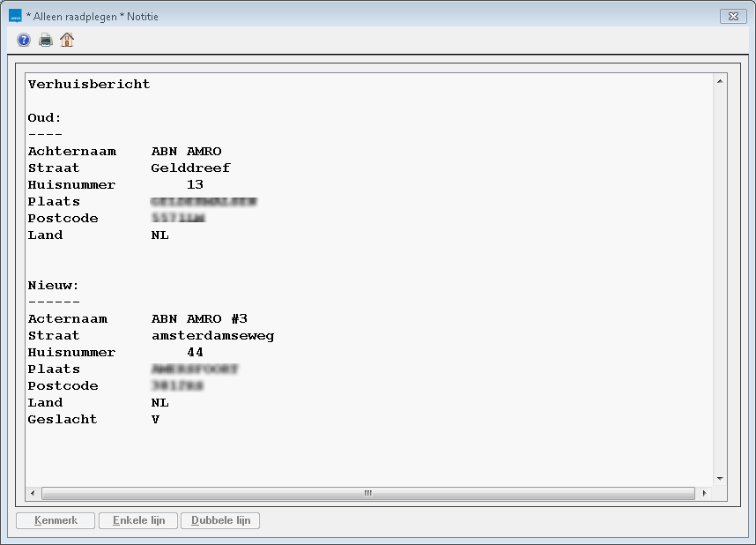Viewport: 756px width, 545px height.
Task: Click the vertical scrollbar up arrow
Action: [720, 81]
